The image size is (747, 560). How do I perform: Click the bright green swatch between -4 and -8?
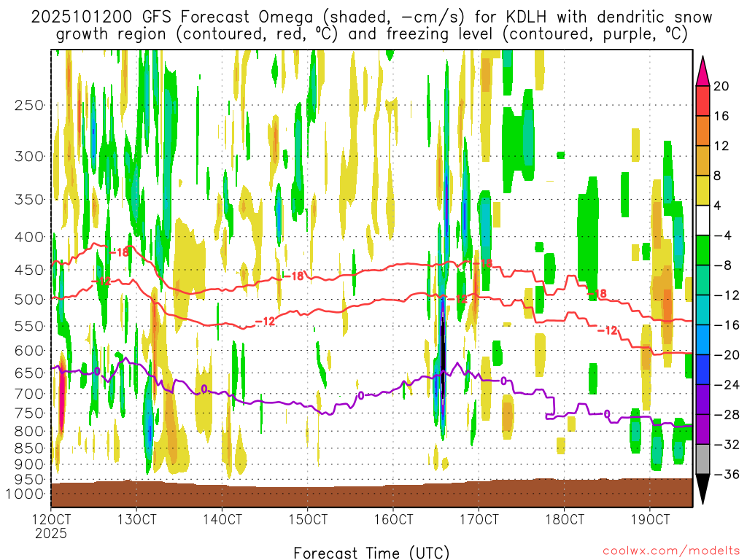click(703, 251)
